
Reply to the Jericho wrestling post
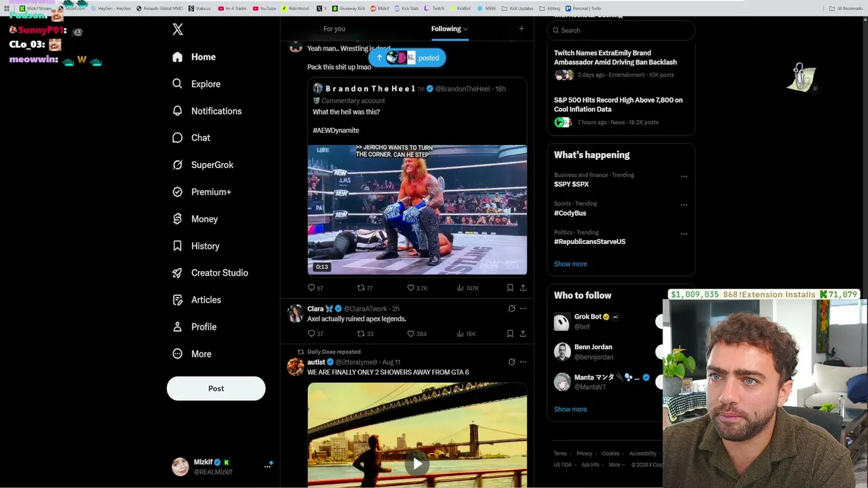click(x=312, y=288)
